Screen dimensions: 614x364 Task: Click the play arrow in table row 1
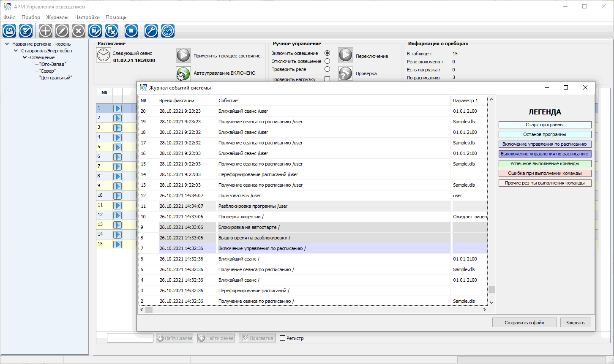point(117,109)
